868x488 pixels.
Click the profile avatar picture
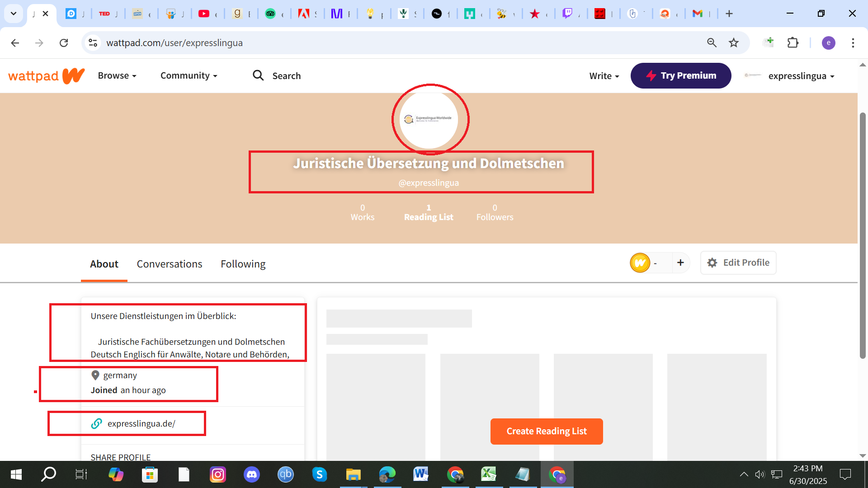429,119
